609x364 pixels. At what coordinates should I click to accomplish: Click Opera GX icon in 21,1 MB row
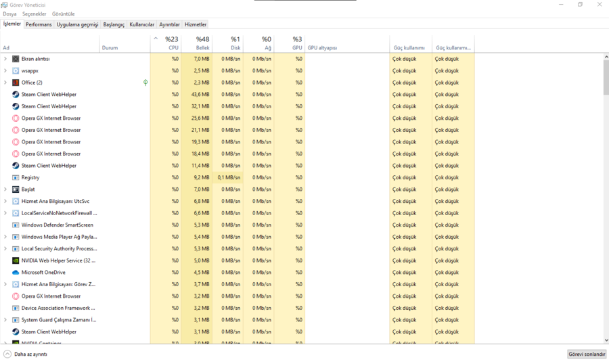click(x=16, y=130)
